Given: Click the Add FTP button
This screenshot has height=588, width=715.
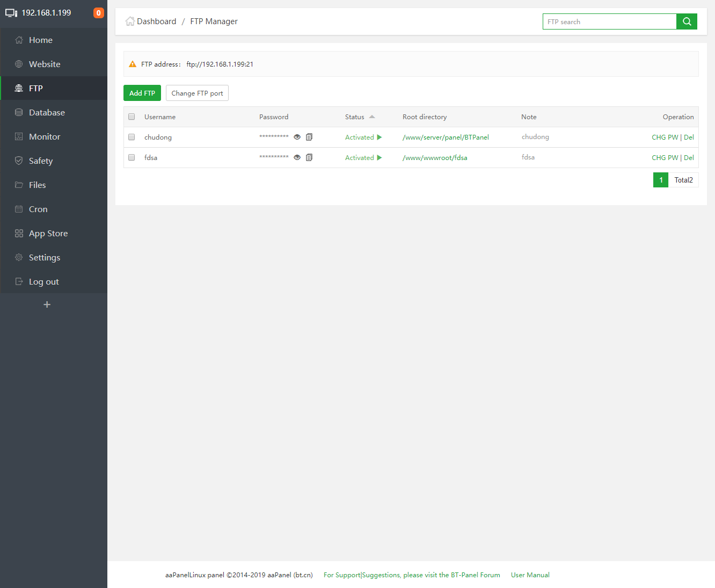Looking at the screenshot, I should (142, 93).
